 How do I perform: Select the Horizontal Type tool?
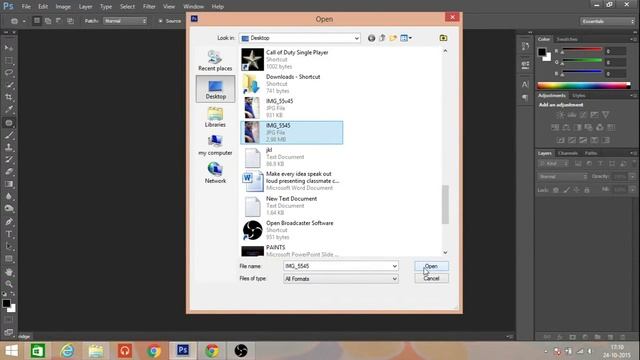pos(9,234)
